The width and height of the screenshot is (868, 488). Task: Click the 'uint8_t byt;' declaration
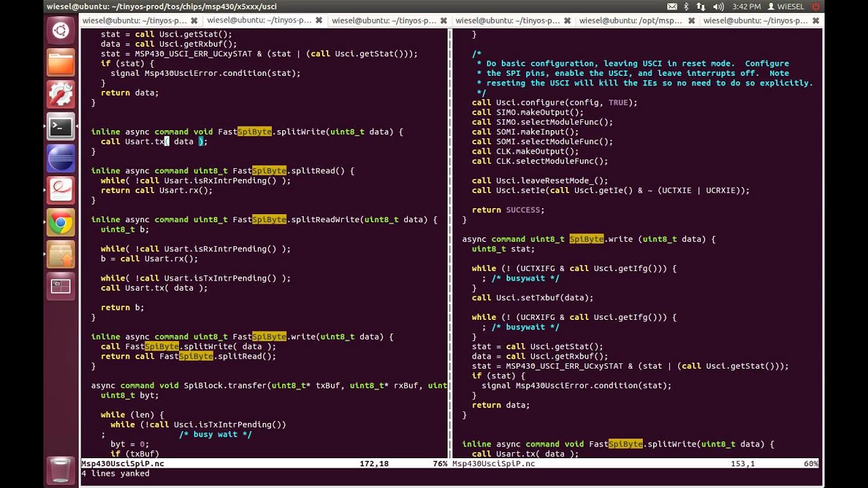(x=130, y=395)
